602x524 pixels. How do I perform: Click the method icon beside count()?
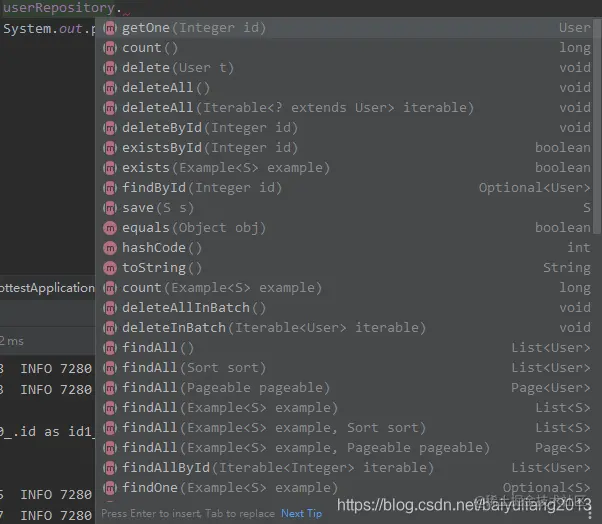pyautogui.click(x=110, y=48)
